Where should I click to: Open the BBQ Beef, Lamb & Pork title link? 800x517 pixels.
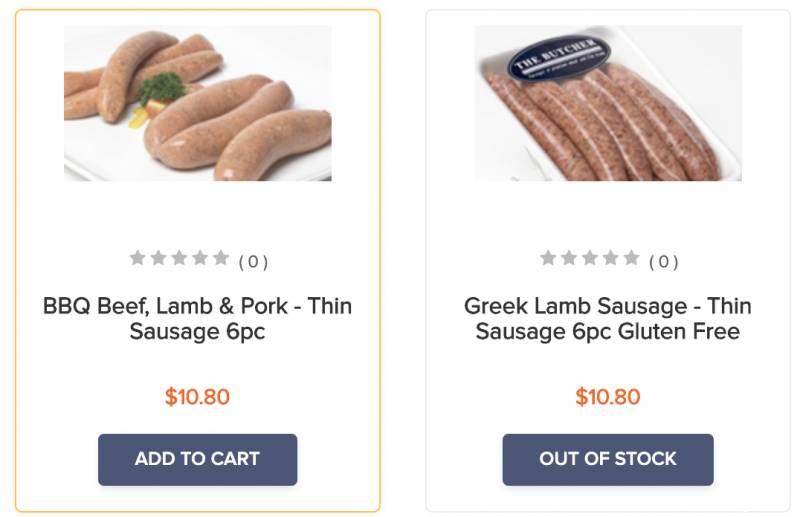click(x=197, y=318)
